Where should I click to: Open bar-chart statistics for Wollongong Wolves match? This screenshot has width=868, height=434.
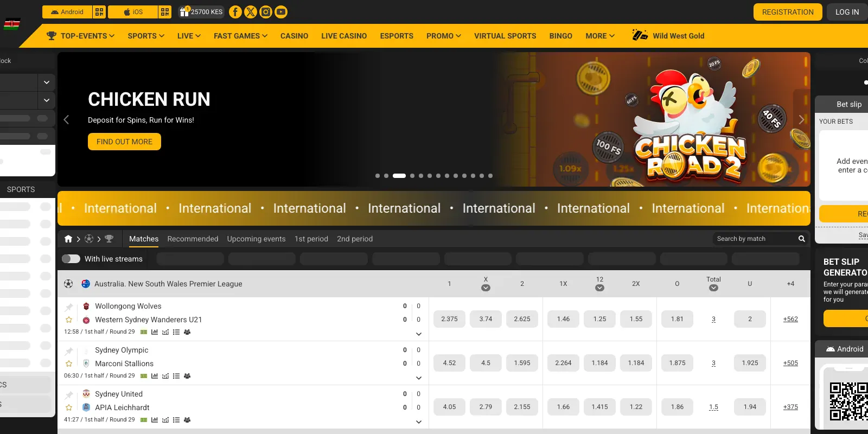[x=155, y=332]
